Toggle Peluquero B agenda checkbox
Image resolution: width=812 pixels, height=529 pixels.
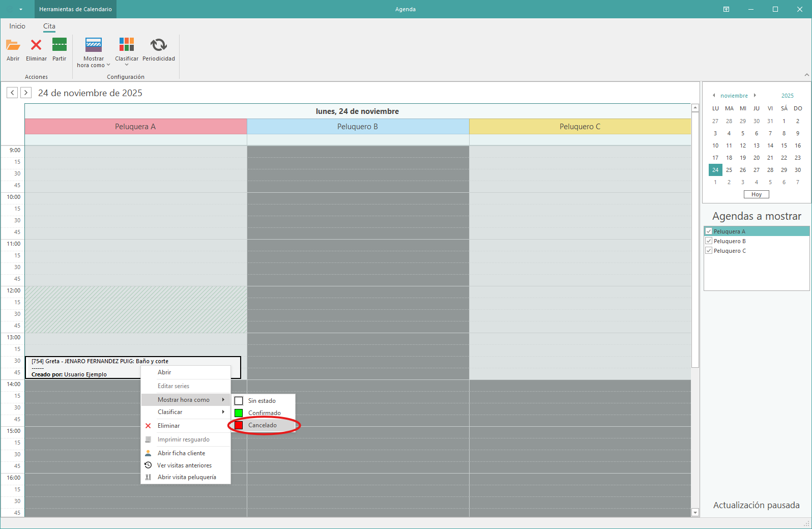click(709, 241)
